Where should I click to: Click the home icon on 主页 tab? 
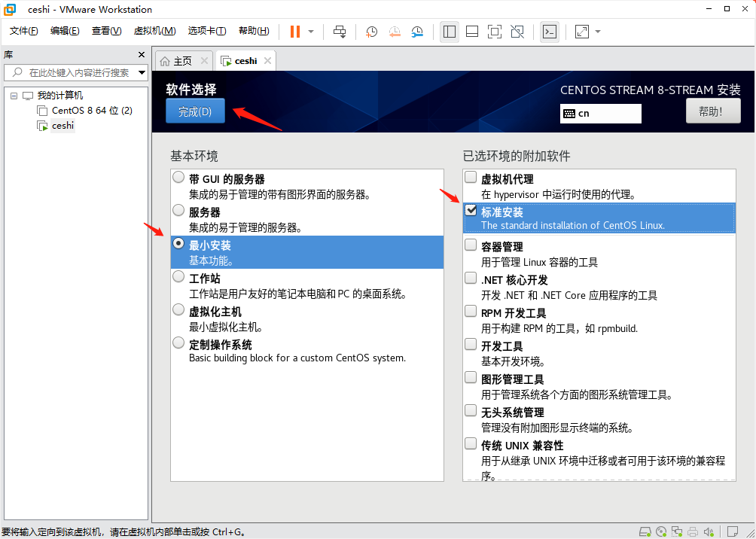[165, 61]
